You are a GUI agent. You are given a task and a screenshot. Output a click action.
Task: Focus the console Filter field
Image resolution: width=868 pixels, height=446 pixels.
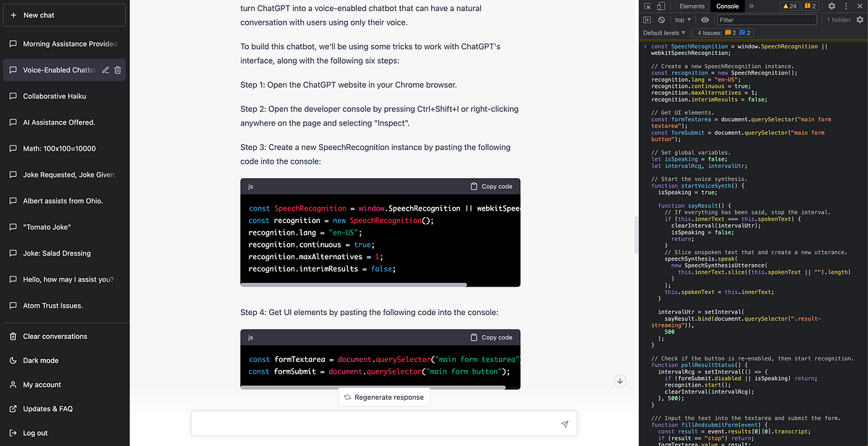pyautogui.click(x=768, y=20)
